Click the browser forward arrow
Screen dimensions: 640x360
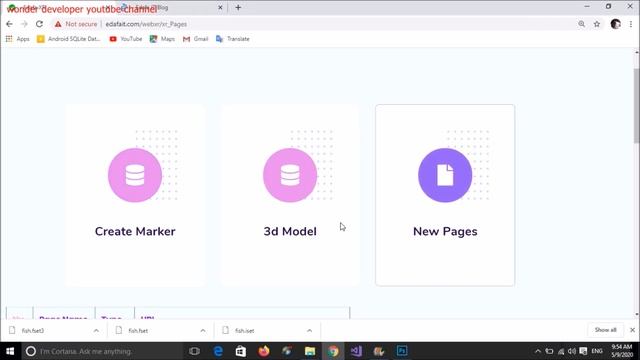pyautogui.click(x=24, y=24)
